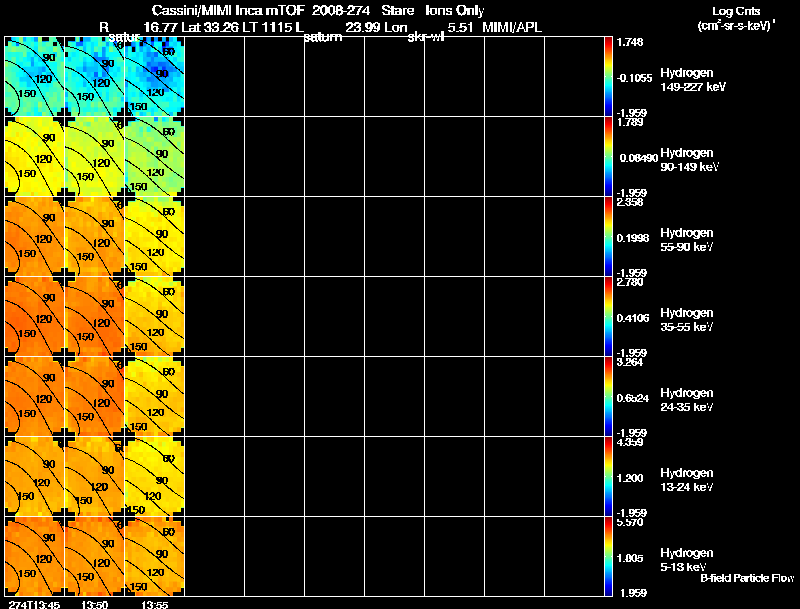
Task: Click the 149-227 keV image at 13:45
Action: click(35, 77)
